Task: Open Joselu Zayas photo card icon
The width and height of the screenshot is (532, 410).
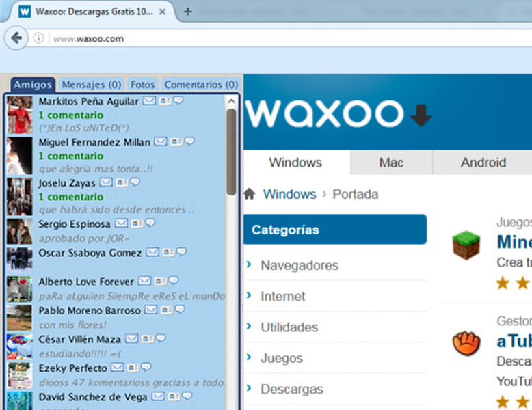Action: point(122,182)
